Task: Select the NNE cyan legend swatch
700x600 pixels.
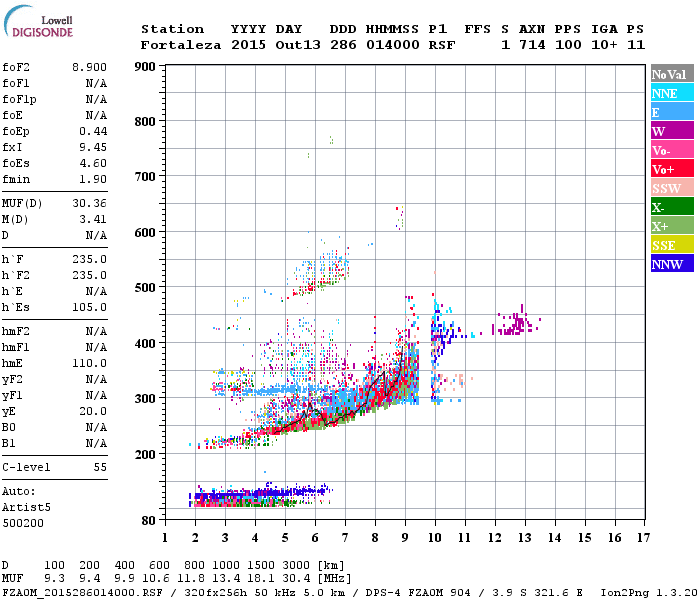Action: [x=672, y=93]
